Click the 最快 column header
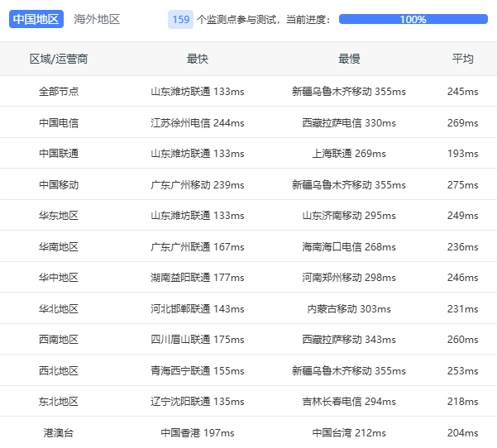The width and height of the screenshot is (497, 448). (x=197, y=59)
